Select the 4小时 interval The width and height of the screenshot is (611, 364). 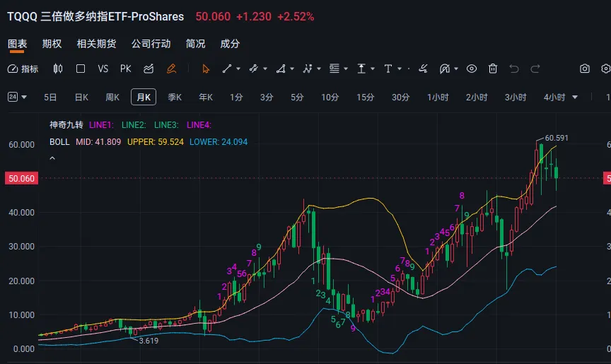(x=554, y=98)
